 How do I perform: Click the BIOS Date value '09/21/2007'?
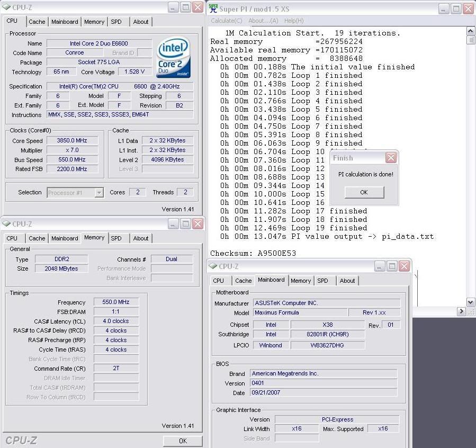pyautogui.click(x=324, y=392)
